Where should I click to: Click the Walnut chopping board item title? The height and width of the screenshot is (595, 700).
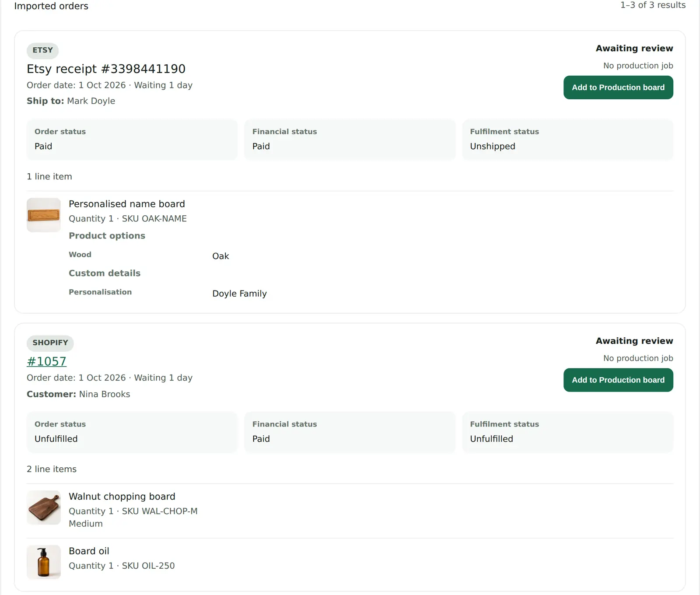[122, 497]
